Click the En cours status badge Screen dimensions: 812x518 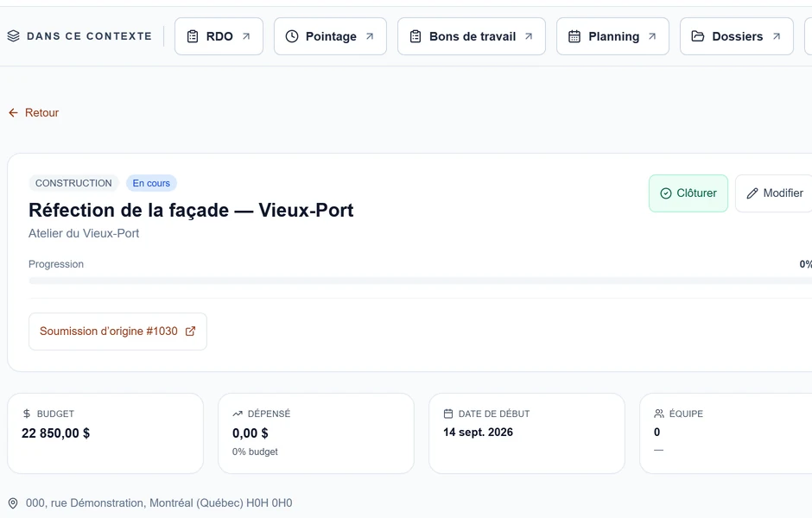(x=151, y=183)
